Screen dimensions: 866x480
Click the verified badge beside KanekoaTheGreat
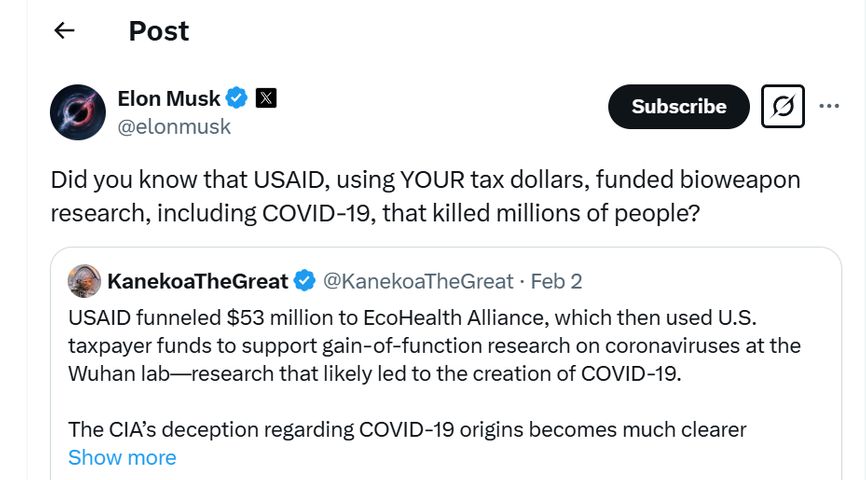304,281
